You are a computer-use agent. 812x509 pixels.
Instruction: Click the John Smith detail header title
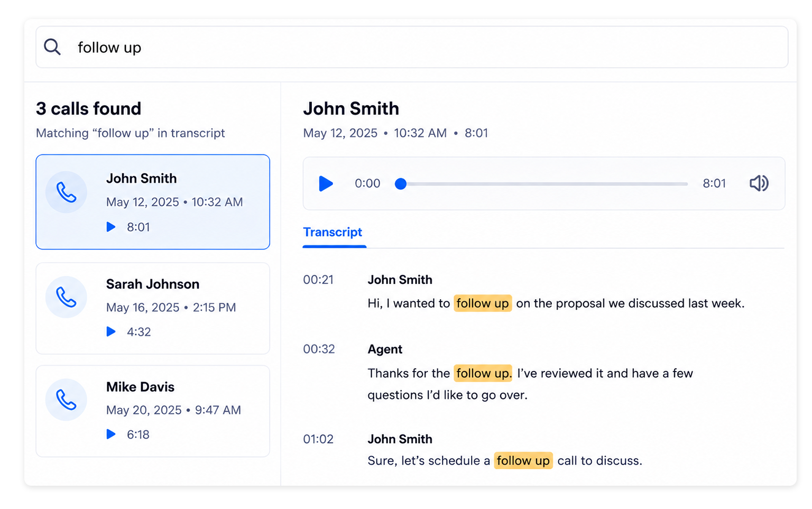(x=351, y=109)
